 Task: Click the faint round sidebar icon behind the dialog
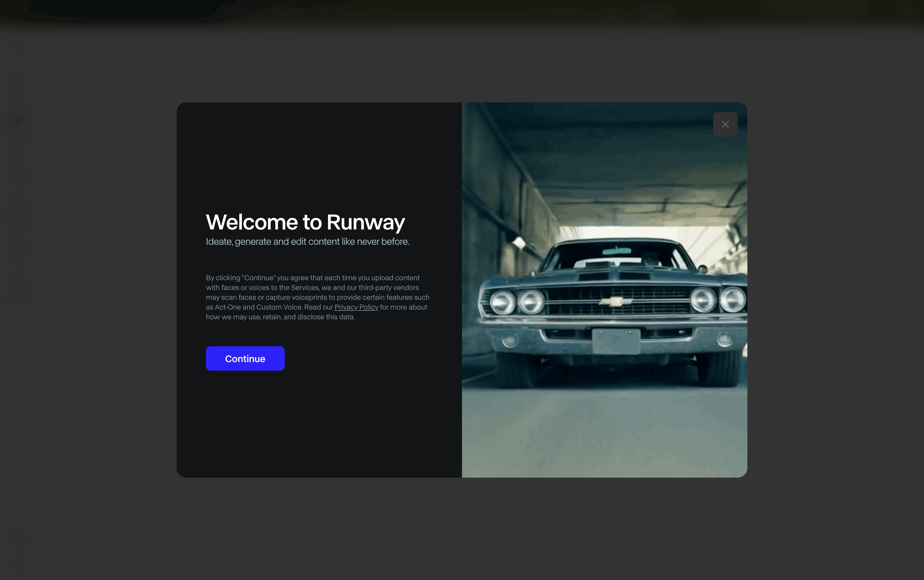[18, 121]
